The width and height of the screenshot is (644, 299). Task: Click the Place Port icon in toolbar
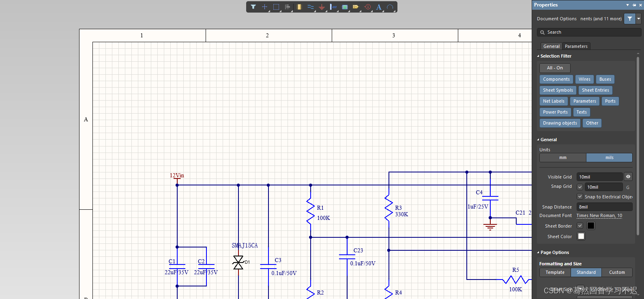point(356,7)
